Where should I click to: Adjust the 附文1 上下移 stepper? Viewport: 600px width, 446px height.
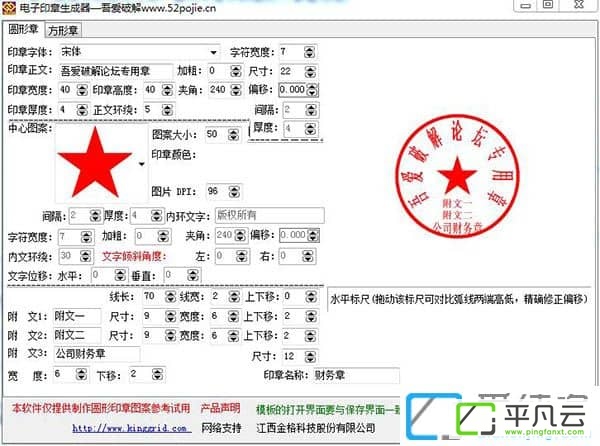311,316
